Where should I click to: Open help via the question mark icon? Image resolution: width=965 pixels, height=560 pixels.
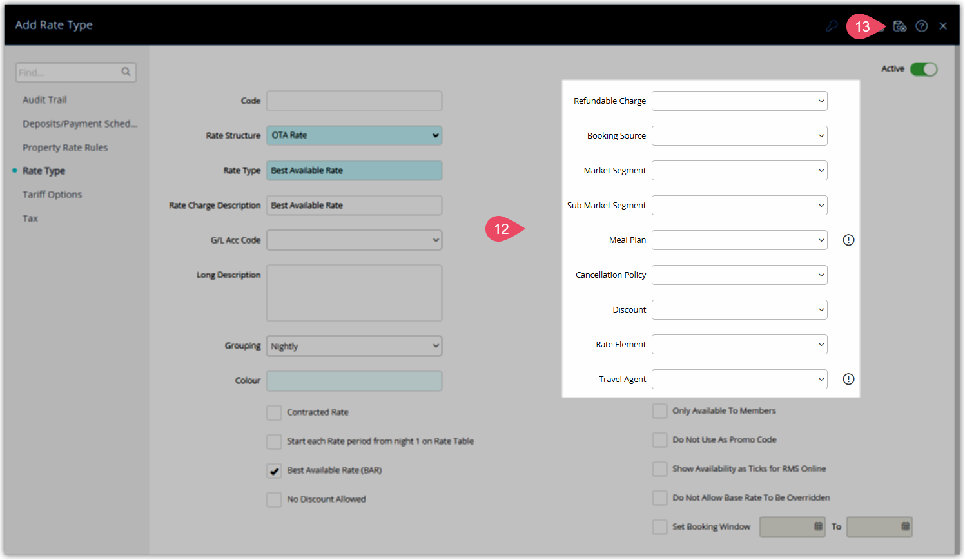pos(922,26)
